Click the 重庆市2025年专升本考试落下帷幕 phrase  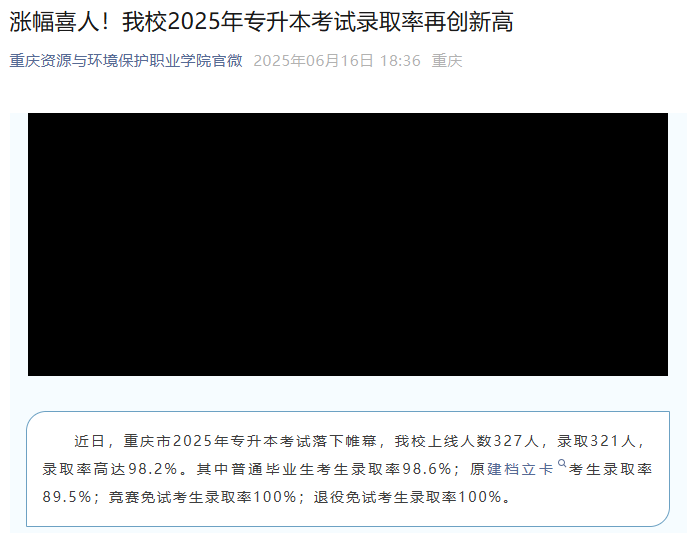pos(250,441)
